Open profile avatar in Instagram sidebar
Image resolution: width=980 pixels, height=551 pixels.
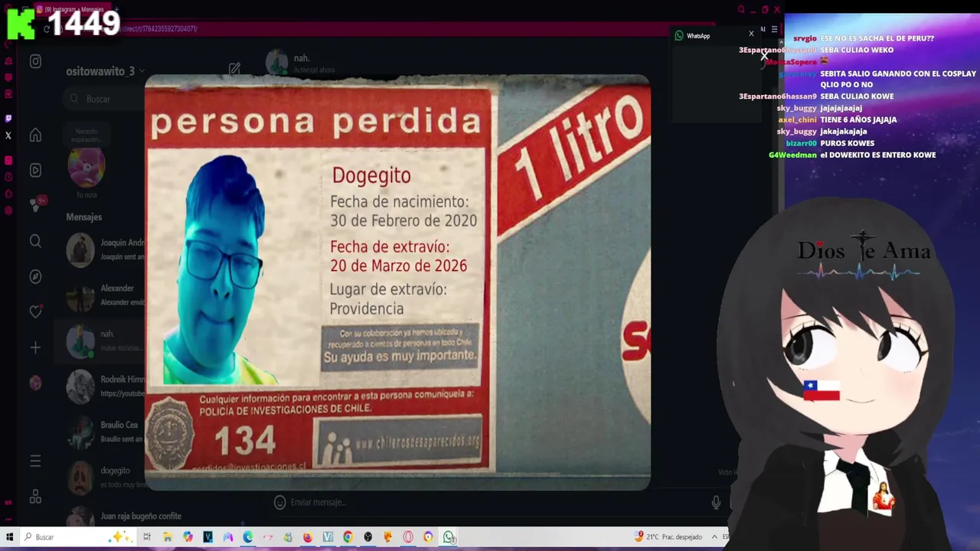[x=35, y=383]
